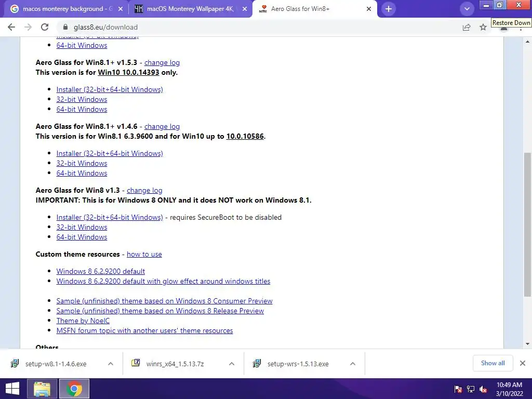
Task: Close the Google search tab
Action: pos(121,9)
